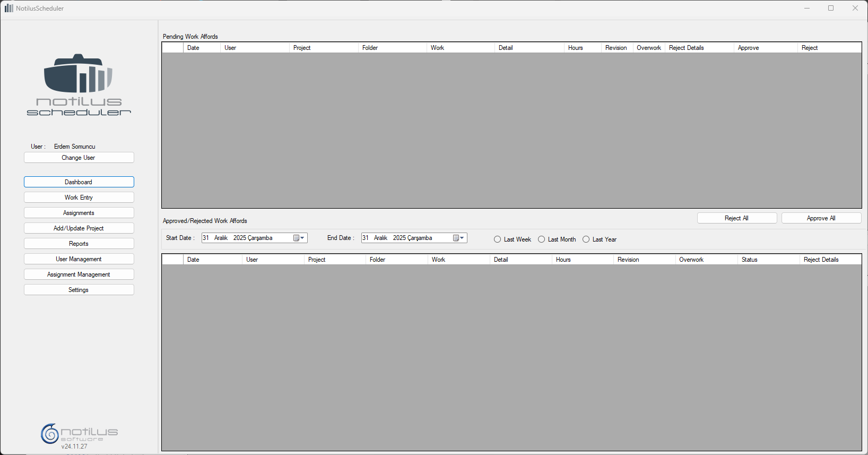
Task: Go to the Assignments section
Action: click(x=79, y=213)
